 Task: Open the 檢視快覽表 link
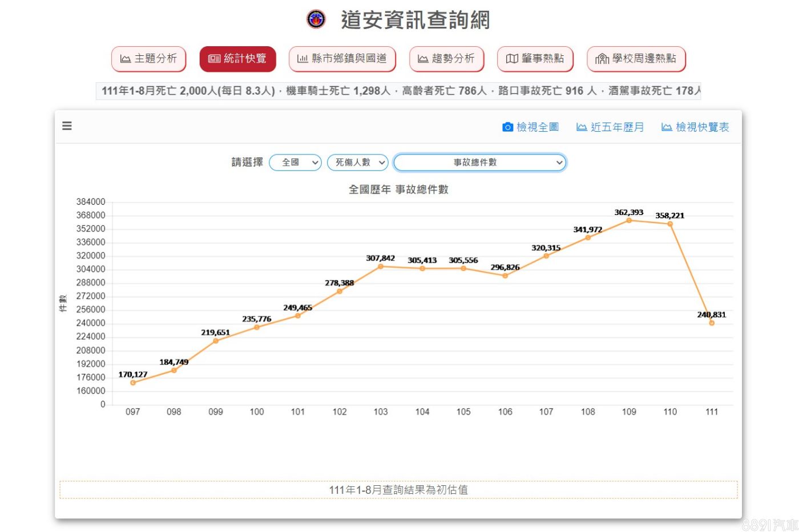pyautogui.click(x=702, y=127)
